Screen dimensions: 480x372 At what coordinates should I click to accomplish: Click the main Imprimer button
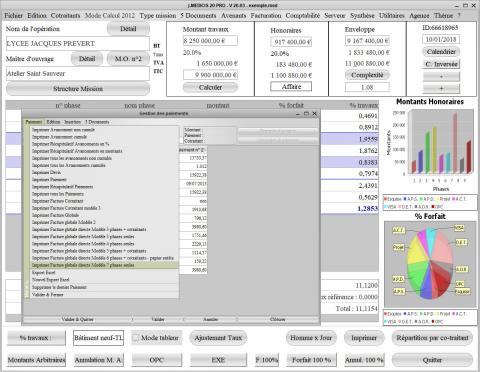tap(364, 338)
